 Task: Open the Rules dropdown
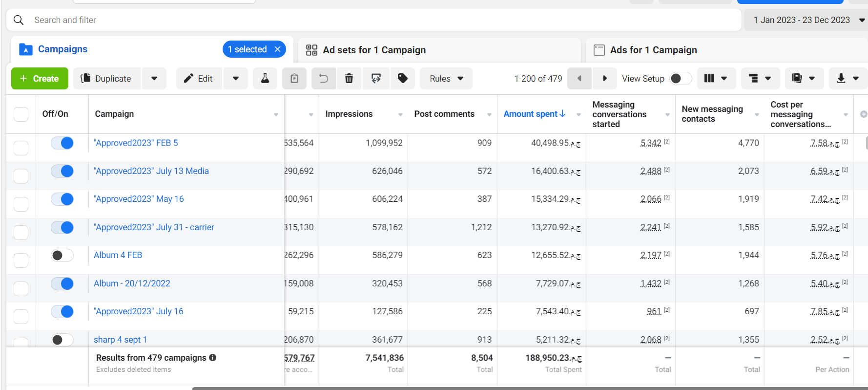click(446, 78)
